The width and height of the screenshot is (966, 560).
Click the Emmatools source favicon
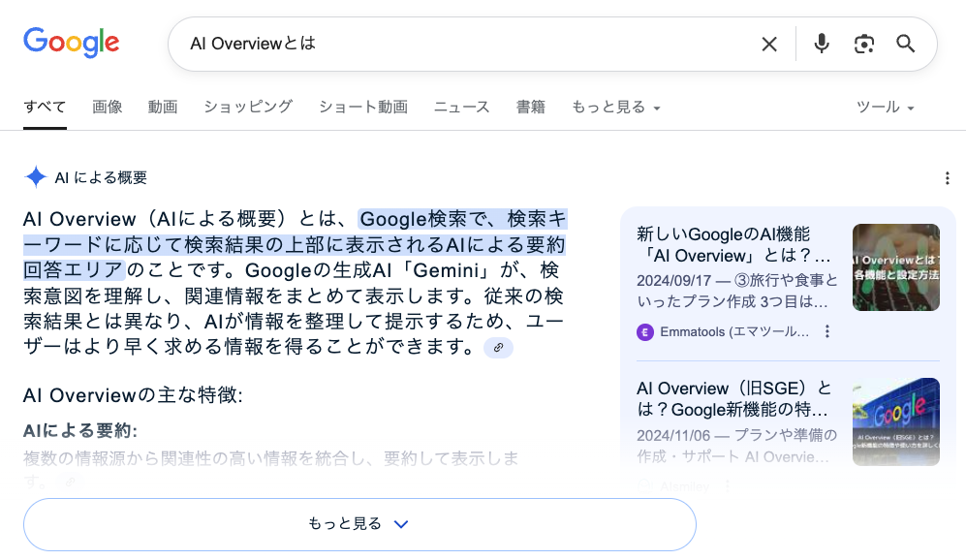click(x=644, y=332)
